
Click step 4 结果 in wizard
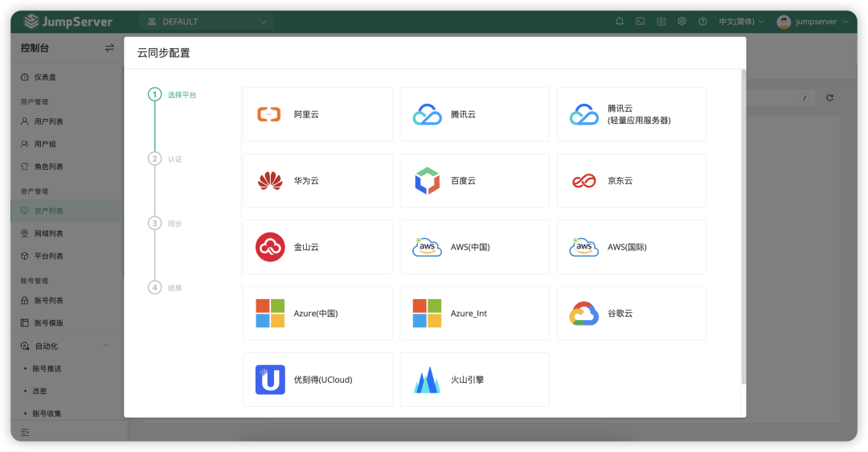pyautogui.click(x=166, y=287)
